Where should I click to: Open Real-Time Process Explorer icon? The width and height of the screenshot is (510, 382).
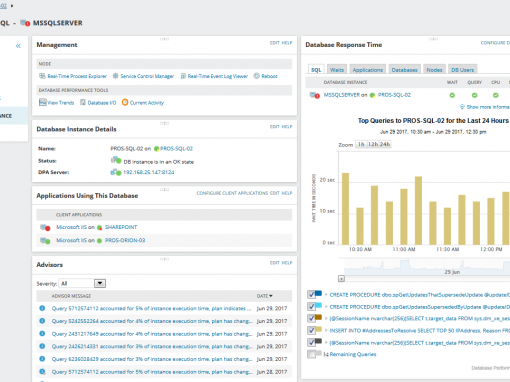click(42, 76)
